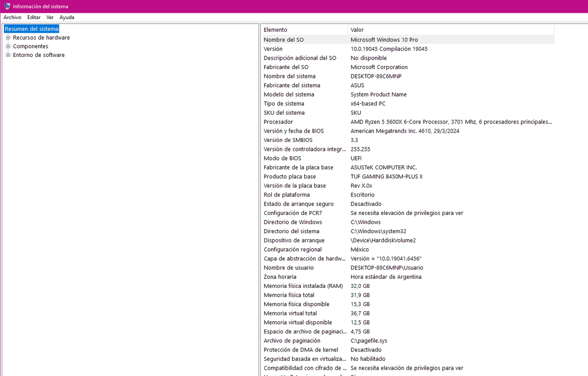Select Versión y fecha de BIOS row

point(408,131)
